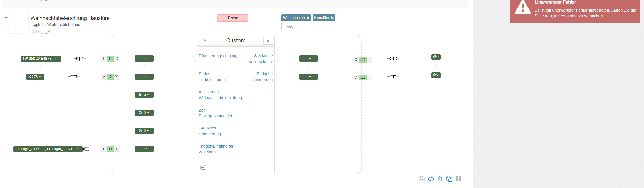
Task: Click the Freigabe Dämmerung output label
Action: (262, 77)
